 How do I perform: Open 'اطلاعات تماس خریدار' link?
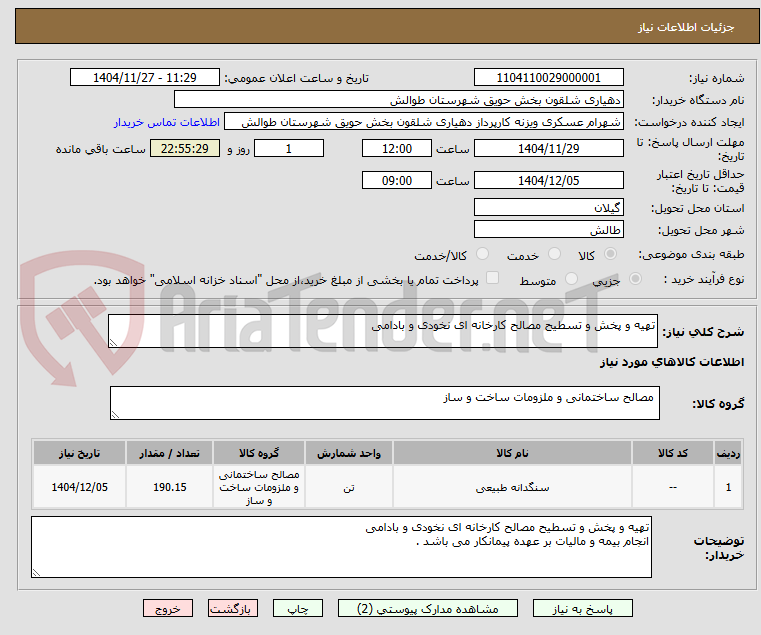click(167, 122)
